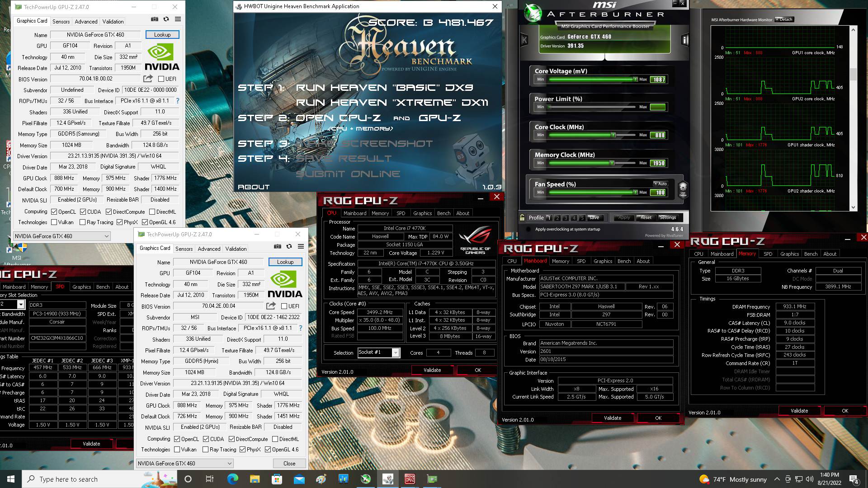
Task: Adjust the Core Voltage slider handle
Action: tap(635, 79)
